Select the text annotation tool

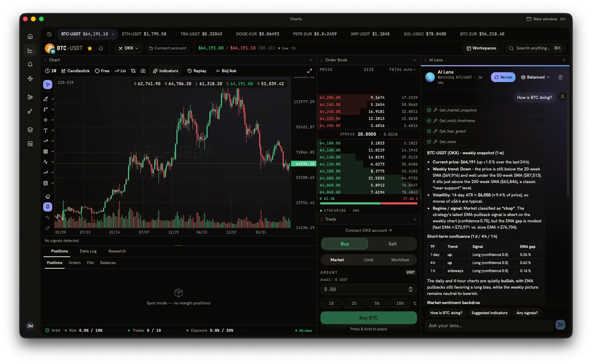click(46, 130)
